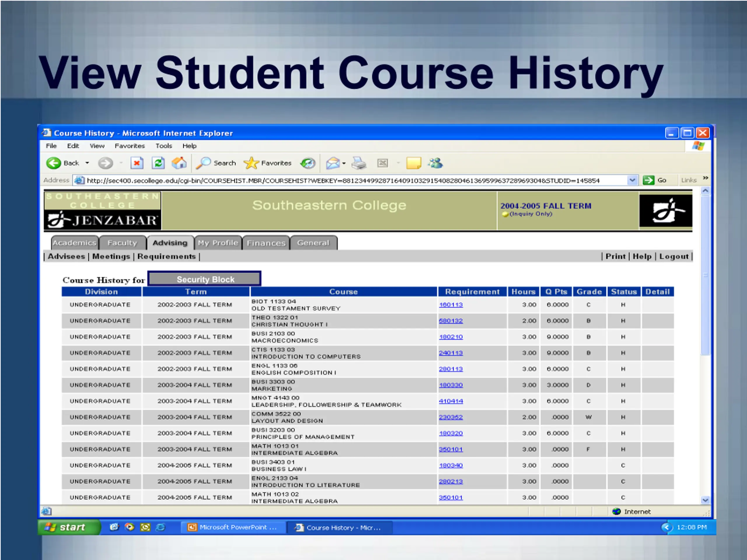This screenshot has width=747, height=560.
Task: Click the green Back arrow icon
Action: 53,163
